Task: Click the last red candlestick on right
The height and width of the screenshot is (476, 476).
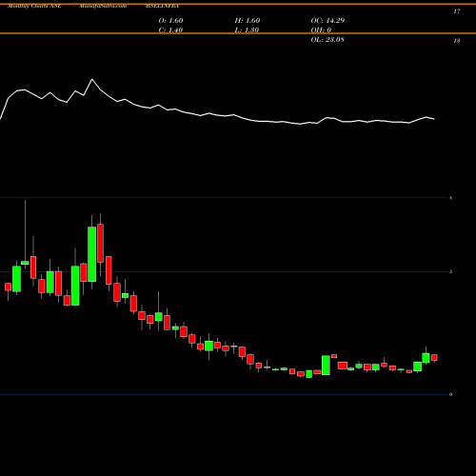Action: [434, 358]
